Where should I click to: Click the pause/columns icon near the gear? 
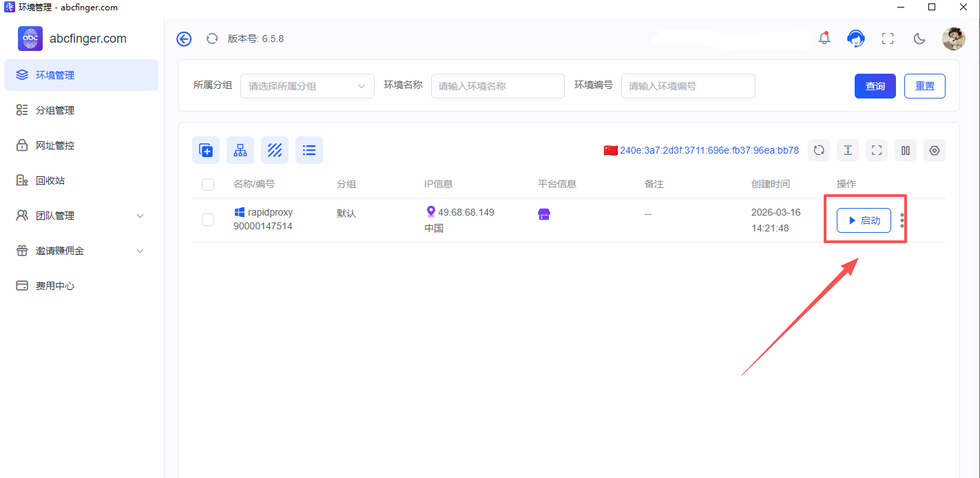pos(906,149)
